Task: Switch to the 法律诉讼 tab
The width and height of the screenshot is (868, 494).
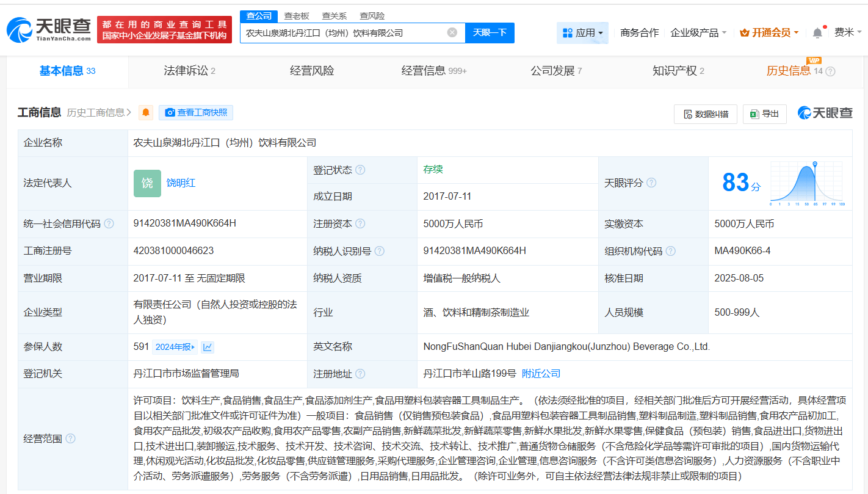Action: (189, 71)
